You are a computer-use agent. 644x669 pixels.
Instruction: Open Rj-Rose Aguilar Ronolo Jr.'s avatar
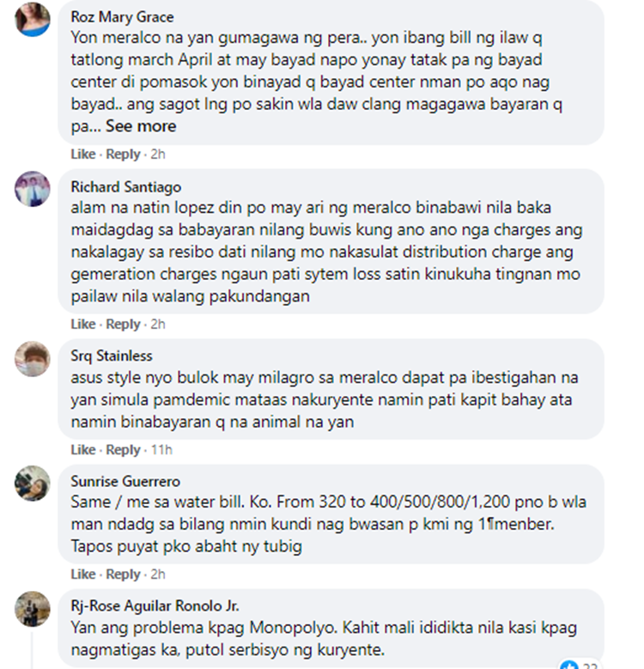pos(33,609)
